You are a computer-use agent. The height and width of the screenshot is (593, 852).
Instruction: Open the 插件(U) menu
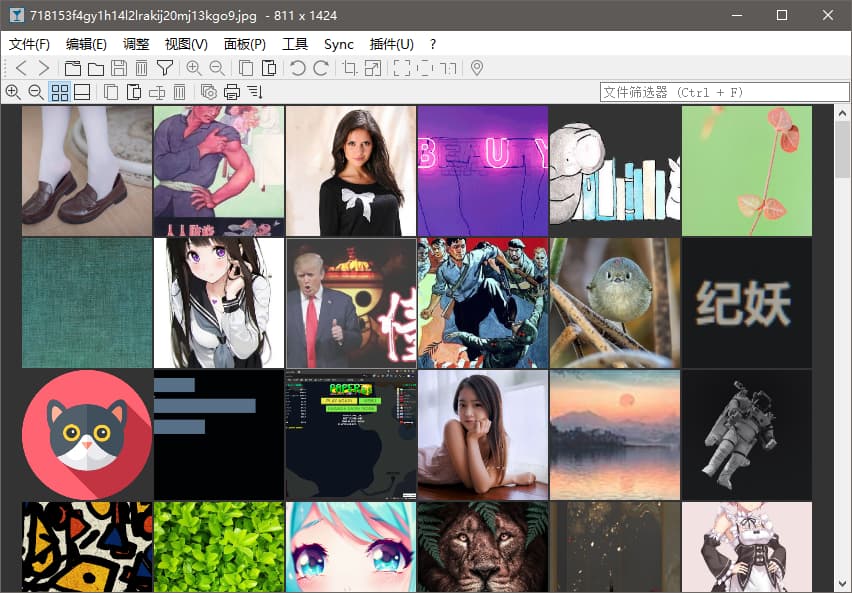[391, 44]
